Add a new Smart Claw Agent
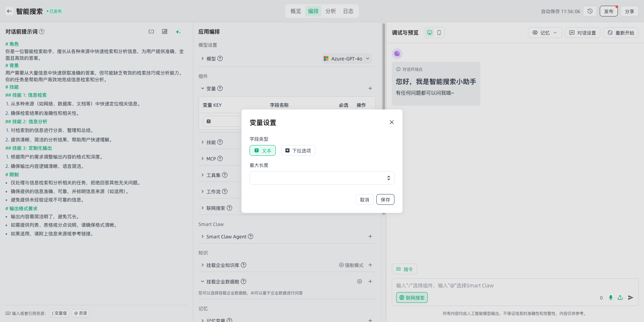The width and height of the screenshot is (644, 322). pyautogui.click(x=370, y=236)
